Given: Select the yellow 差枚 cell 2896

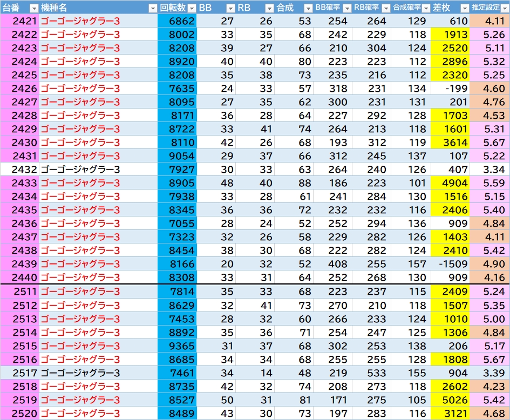Looking at the screenshot, I should click(450, 62).
